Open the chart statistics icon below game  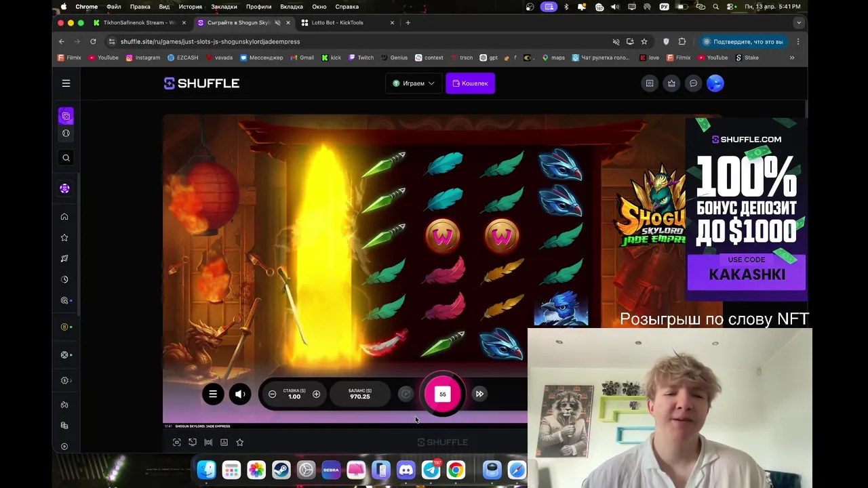pyautogui.click(x=224, y=443)
